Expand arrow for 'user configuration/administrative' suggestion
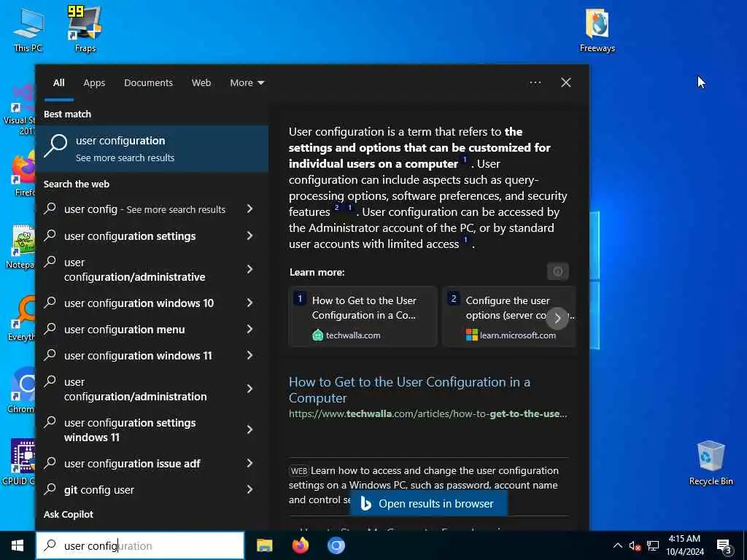Image resolution: width=747 pixels, height=560 pixels. (x=249, y=269)
